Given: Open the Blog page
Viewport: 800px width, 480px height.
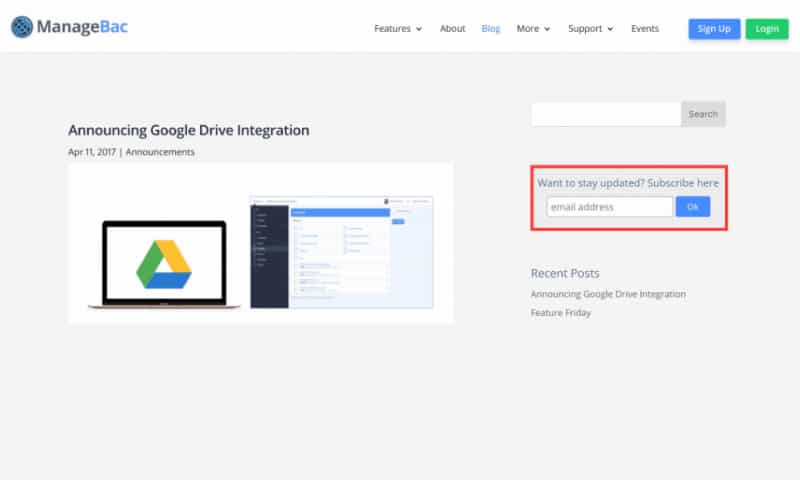Looking at the screenshot, I should pos(491,29).
